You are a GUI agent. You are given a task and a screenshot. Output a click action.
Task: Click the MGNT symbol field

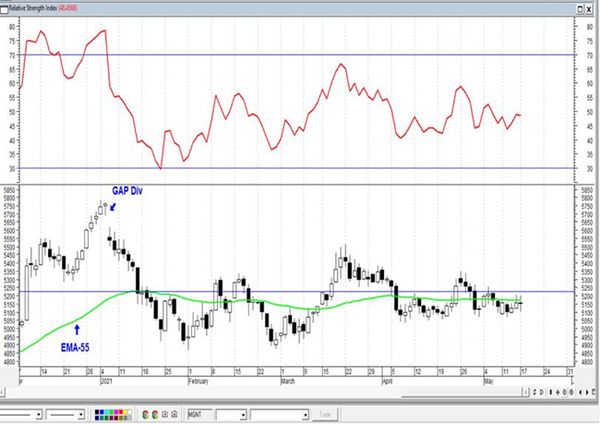(199, 414)
